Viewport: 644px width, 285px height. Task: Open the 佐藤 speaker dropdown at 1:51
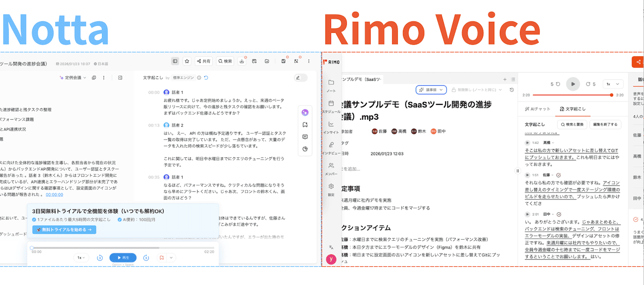tap(548, 175)
